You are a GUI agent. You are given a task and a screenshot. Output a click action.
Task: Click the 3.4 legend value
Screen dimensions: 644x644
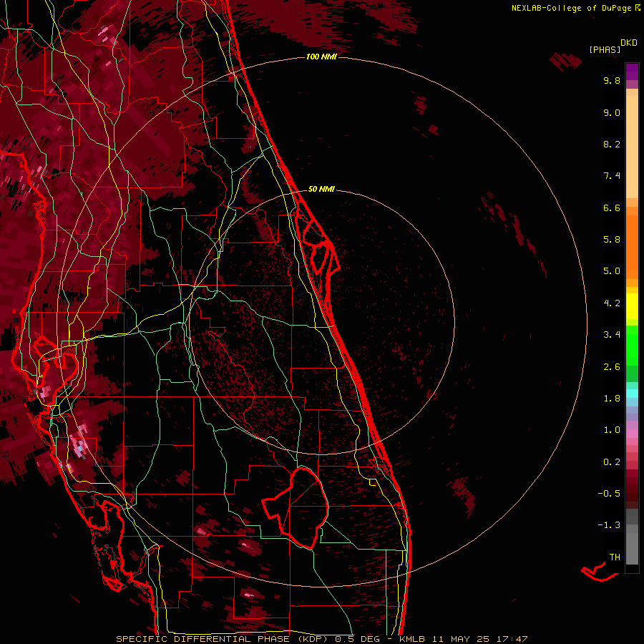tap(612, 335)
